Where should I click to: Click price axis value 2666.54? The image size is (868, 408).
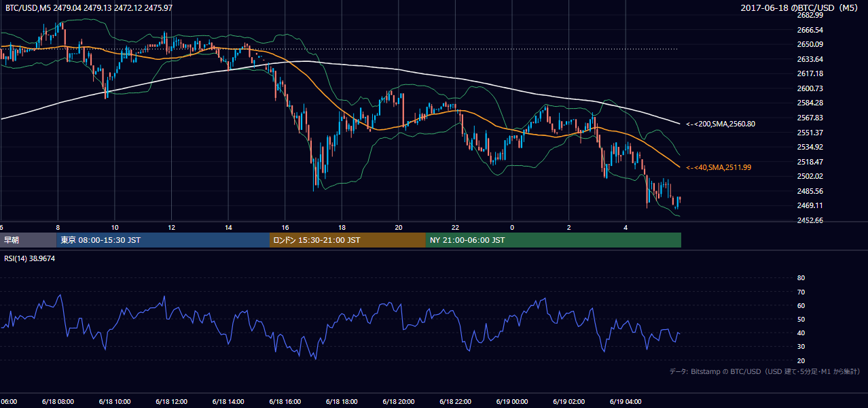point(810,30)
